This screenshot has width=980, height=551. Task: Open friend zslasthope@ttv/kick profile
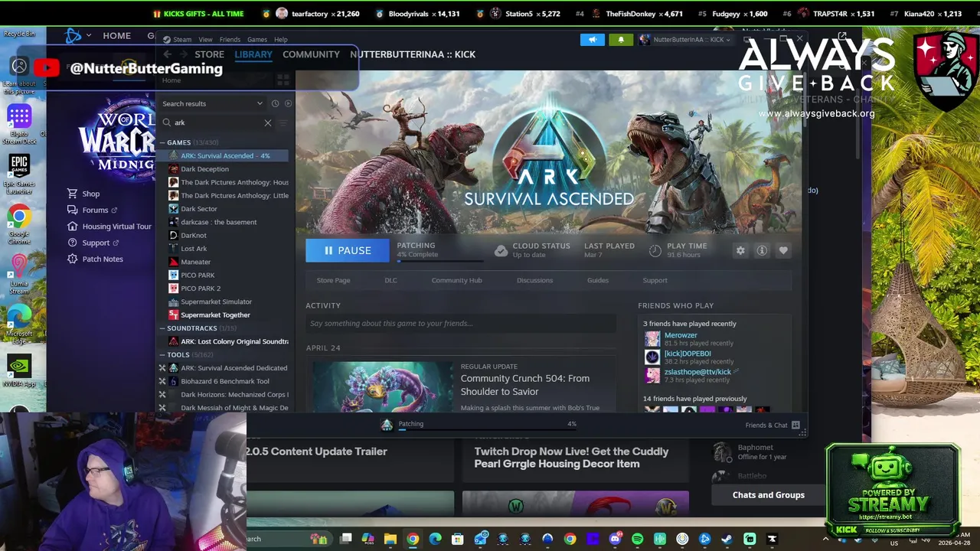point(697,372)
